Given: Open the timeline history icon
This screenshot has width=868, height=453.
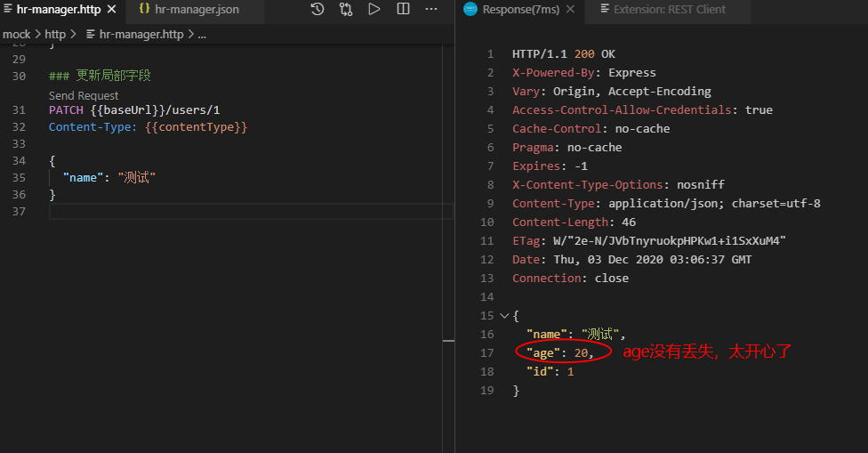Looking at the screenshot, I should point(317,10).
